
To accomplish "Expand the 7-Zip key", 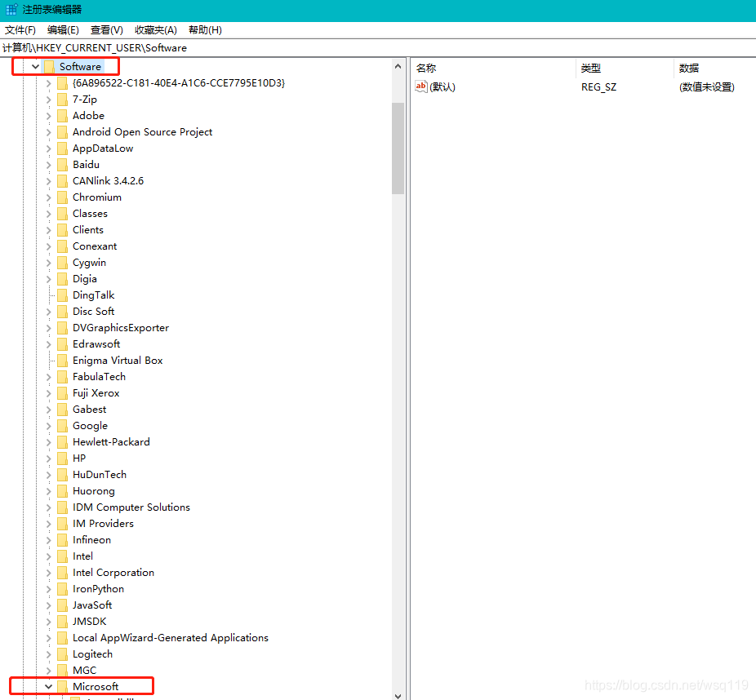I will (x=48, y=100).
